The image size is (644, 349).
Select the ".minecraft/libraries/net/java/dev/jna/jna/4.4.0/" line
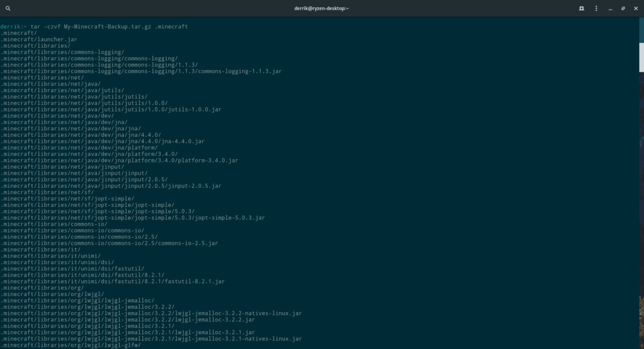80,135
